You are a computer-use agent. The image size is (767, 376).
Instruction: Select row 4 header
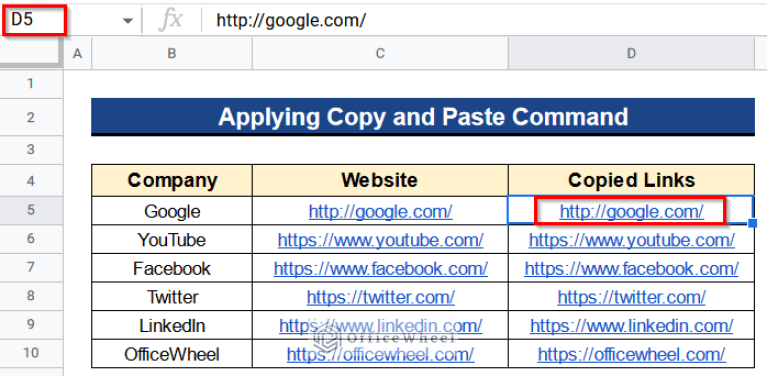pyautogui.click(x=31, y=180)
